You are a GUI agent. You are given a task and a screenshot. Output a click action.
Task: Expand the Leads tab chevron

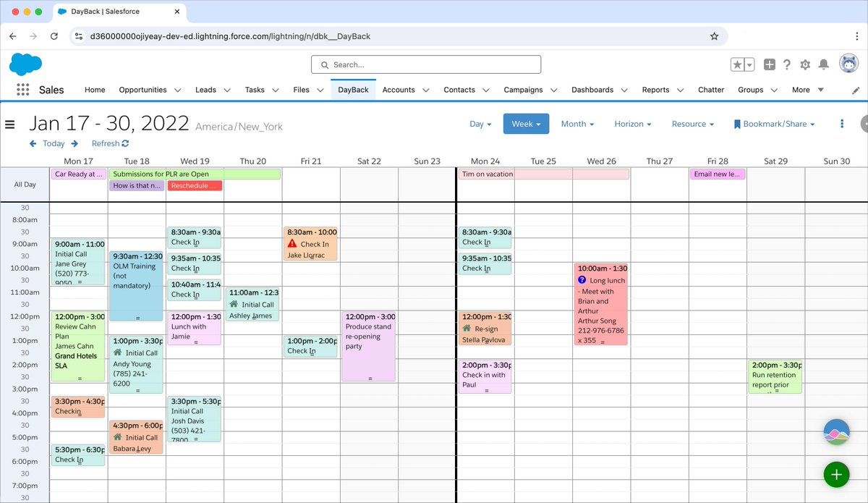[227, 90]
